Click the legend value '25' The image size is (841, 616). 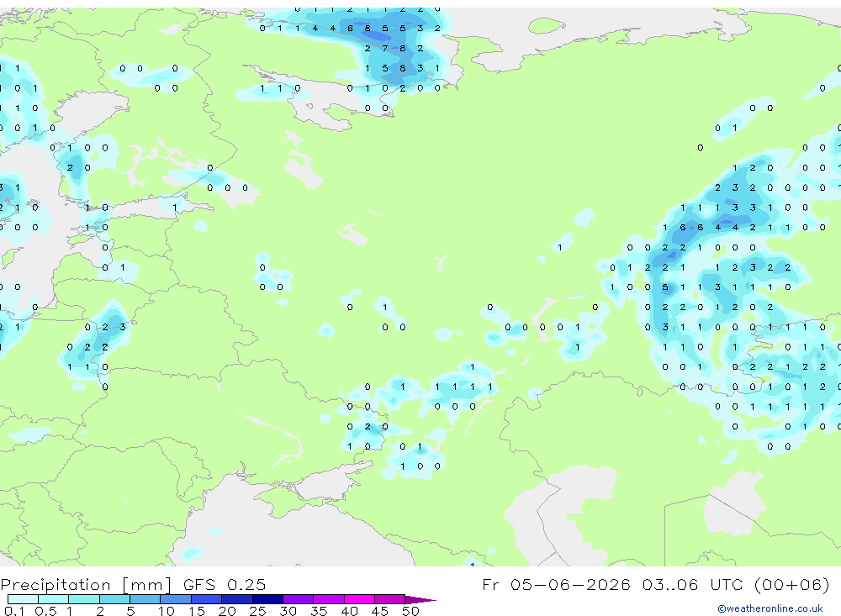(x=257, y=611)
